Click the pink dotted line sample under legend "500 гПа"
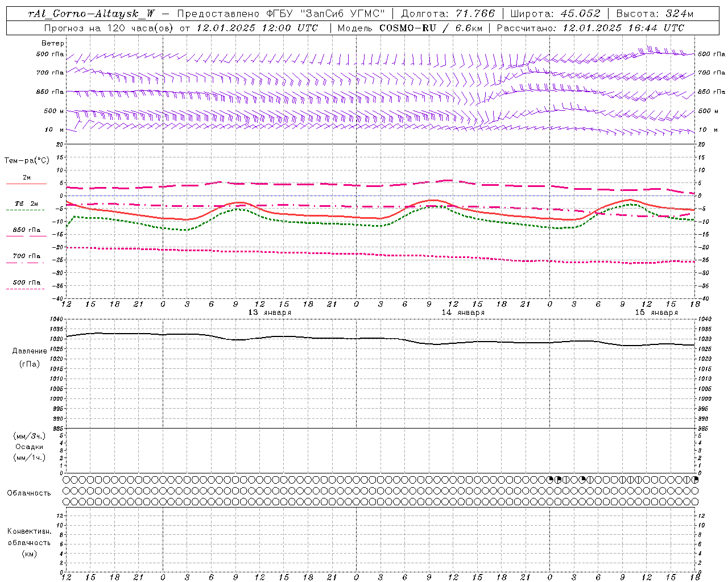The image size is (728, 582). (x=26, y=289)
